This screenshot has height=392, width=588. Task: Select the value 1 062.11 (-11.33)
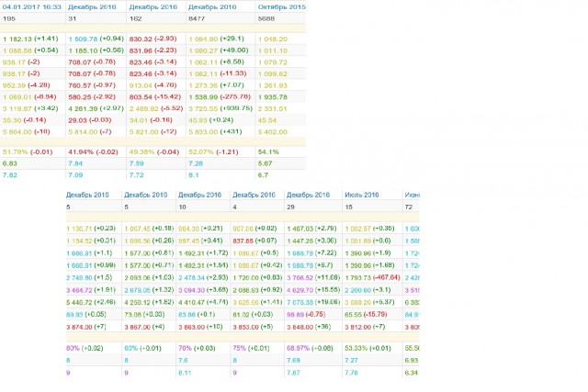pyautogui.click(x=218, y=73)
